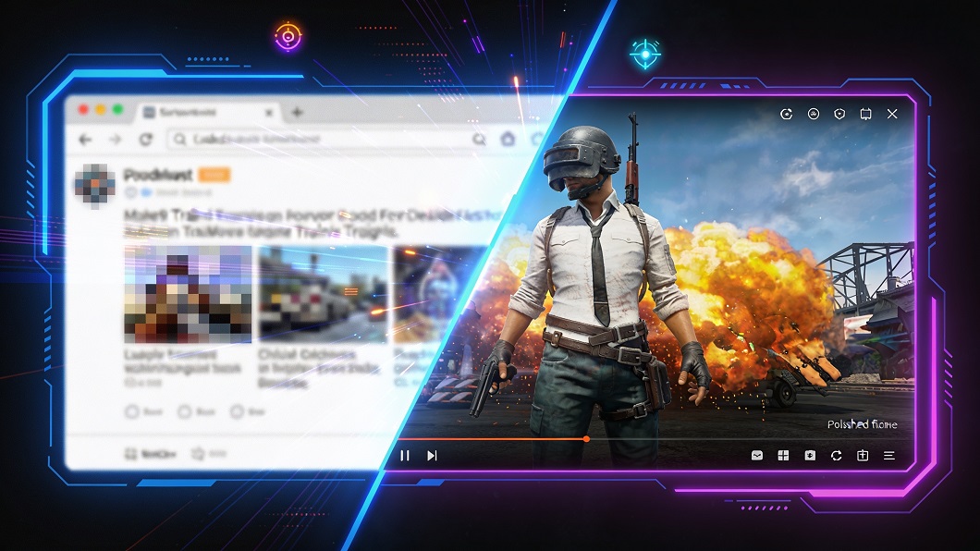Close the active browser tab
Image resolution: width=980 pixels, height=551 pixels.
pyautogui.click(x=269, y=113)
